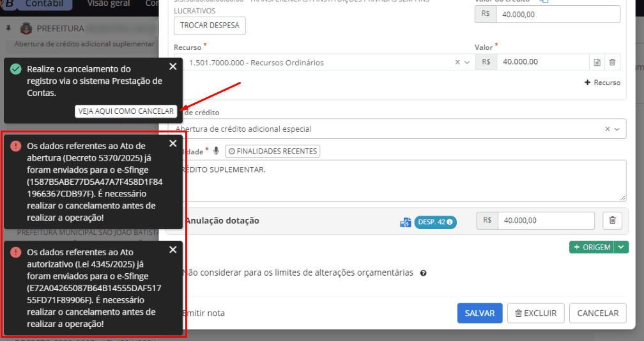Close the 'Realize o cancelamento' notification

pyautogui.click(x=173, y=67)
